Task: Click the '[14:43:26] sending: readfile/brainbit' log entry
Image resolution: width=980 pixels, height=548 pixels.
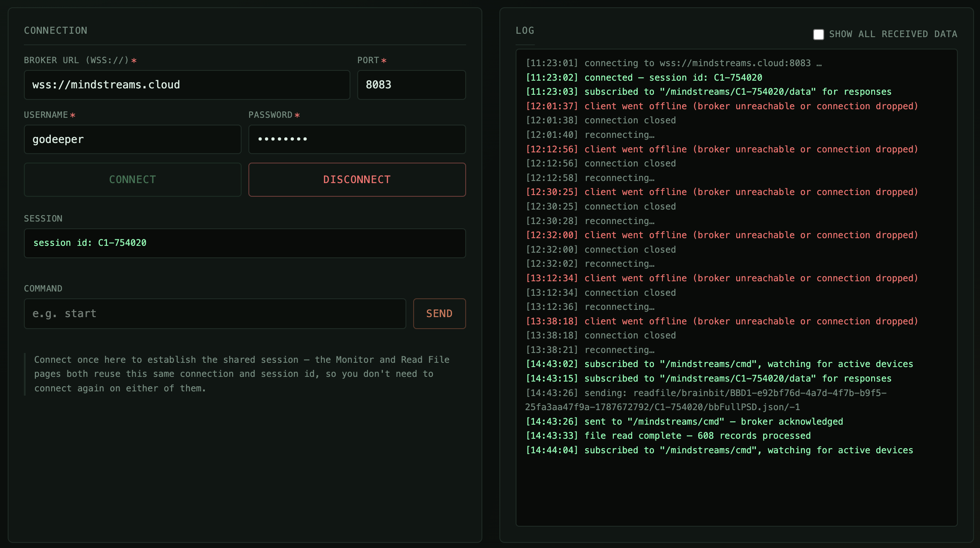Action: tap(706, 400)
